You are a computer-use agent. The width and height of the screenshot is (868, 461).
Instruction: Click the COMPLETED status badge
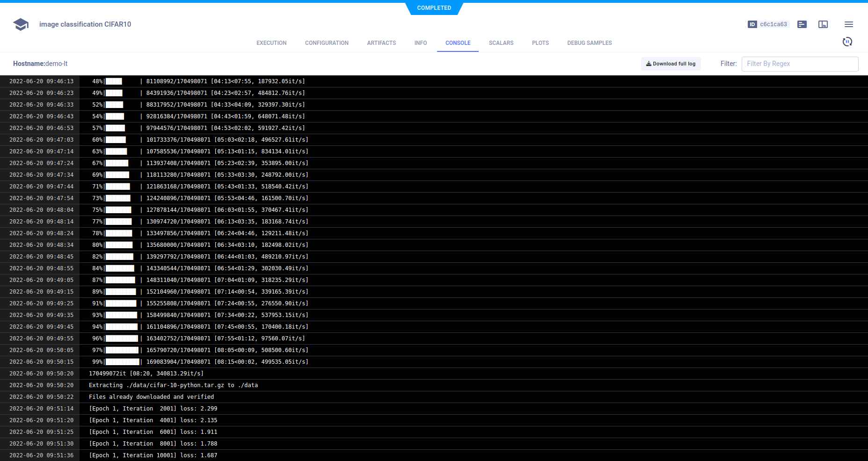coord(434,8)
